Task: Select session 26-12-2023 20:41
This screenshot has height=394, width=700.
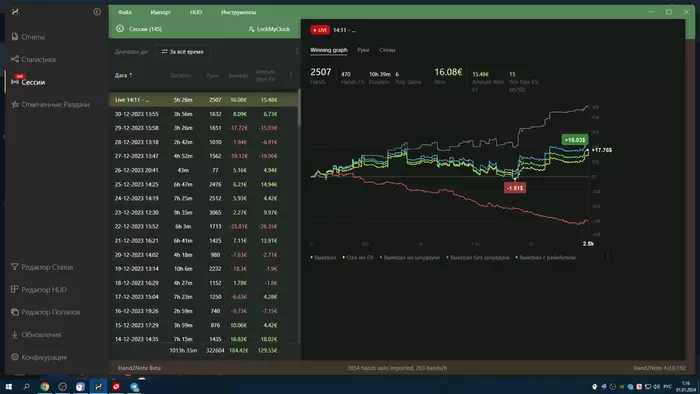Action: coord(203,170)
